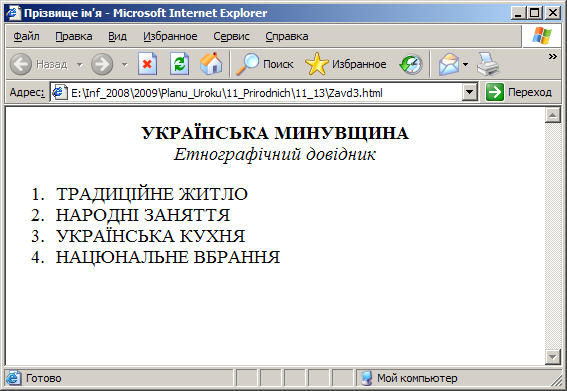
Task: Open the Избранное menu in menu bar
Action: [170, 36]
